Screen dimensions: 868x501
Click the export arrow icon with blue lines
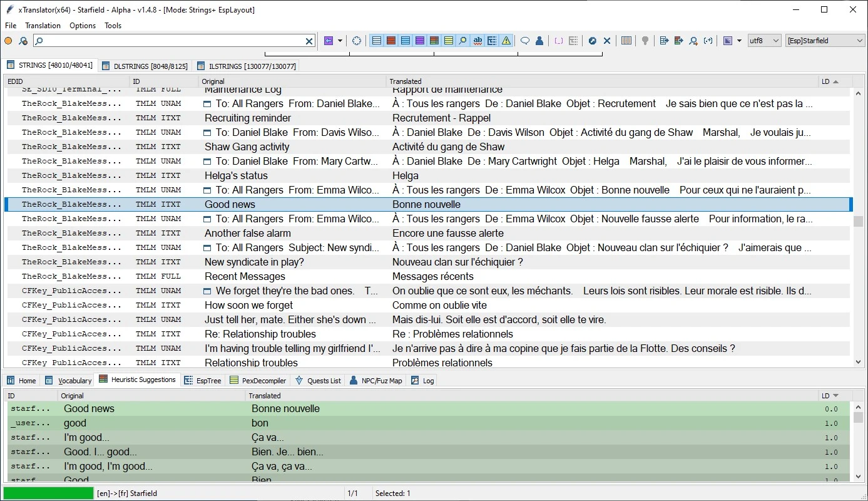(665, 41)
